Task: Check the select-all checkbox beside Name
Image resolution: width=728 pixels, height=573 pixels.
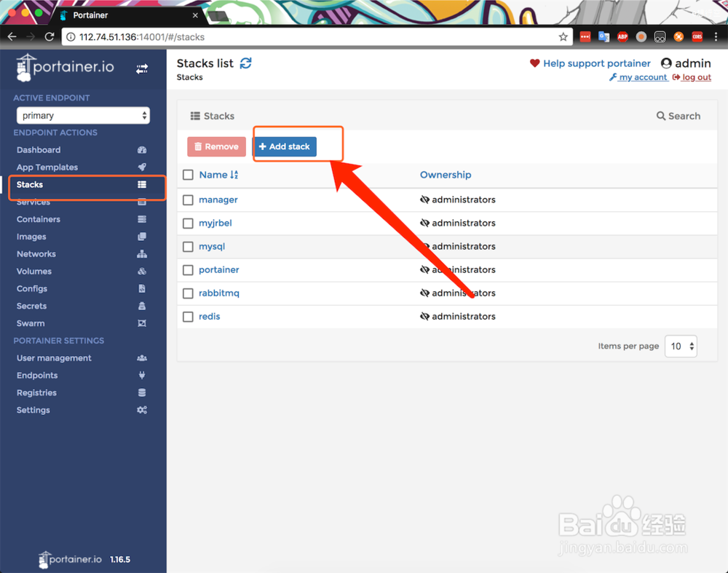Action: point(188,175)
